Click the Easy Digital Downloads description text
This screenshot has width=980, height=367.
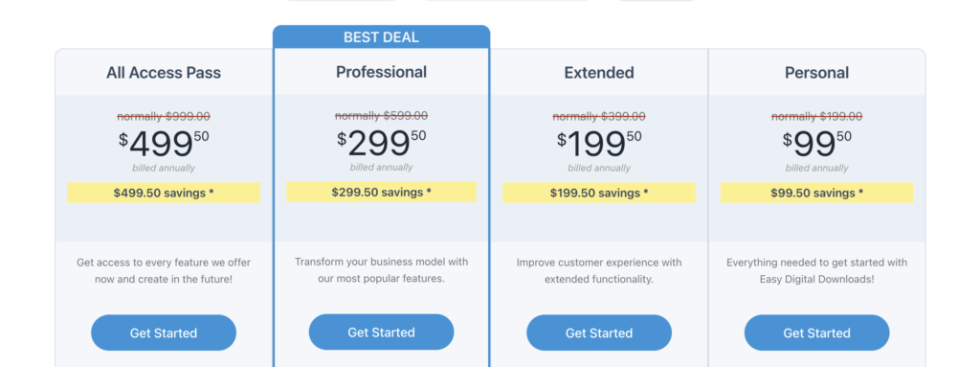(x=817, y=270)
